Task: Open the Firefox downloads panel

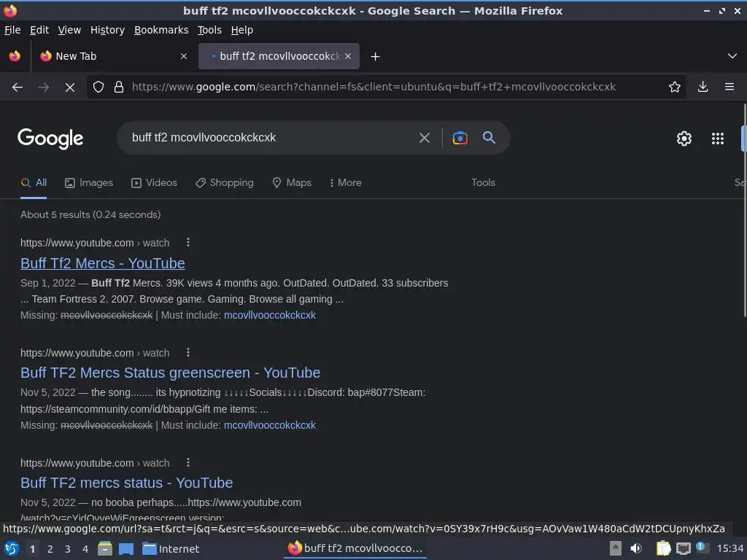Action: (x=703, y=87)
